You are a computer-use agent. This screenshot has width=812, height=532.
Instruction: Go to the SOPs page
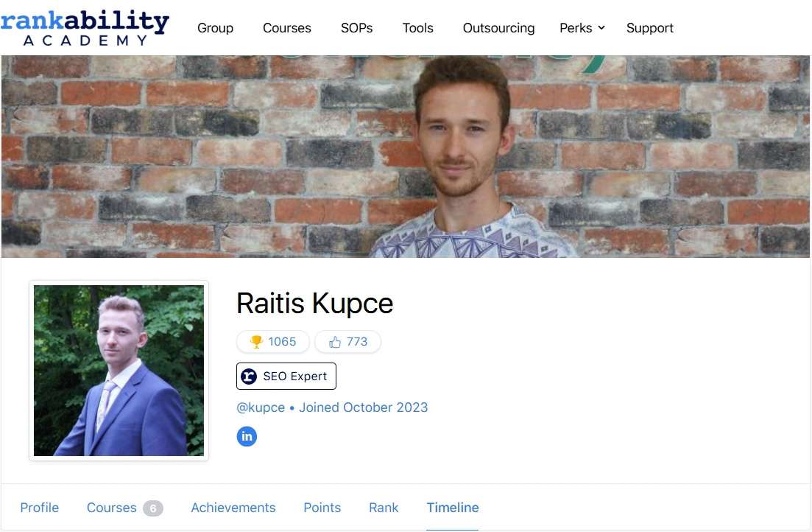click(x=357, y=28)
